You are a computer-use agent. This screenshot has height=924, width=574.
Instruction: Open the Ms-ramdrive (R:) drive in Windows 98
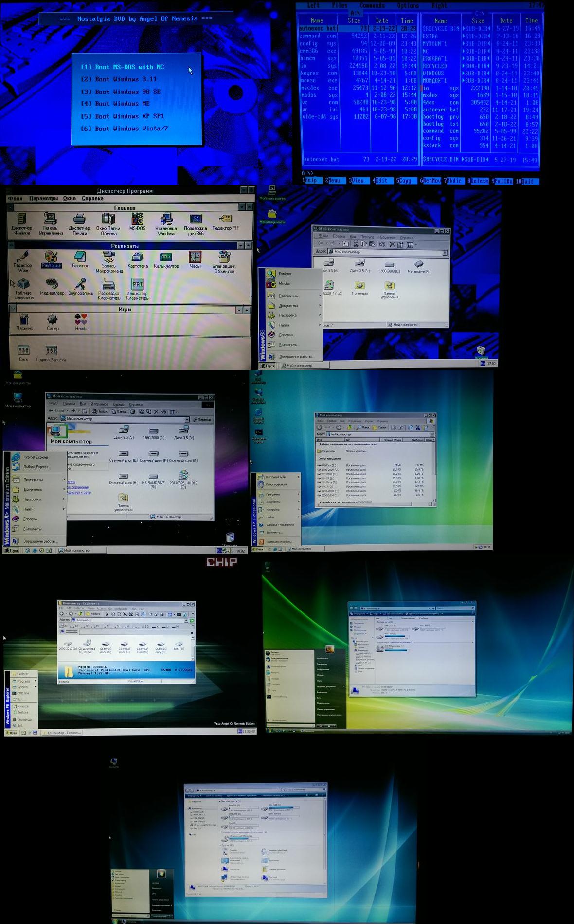click(419, 267)
